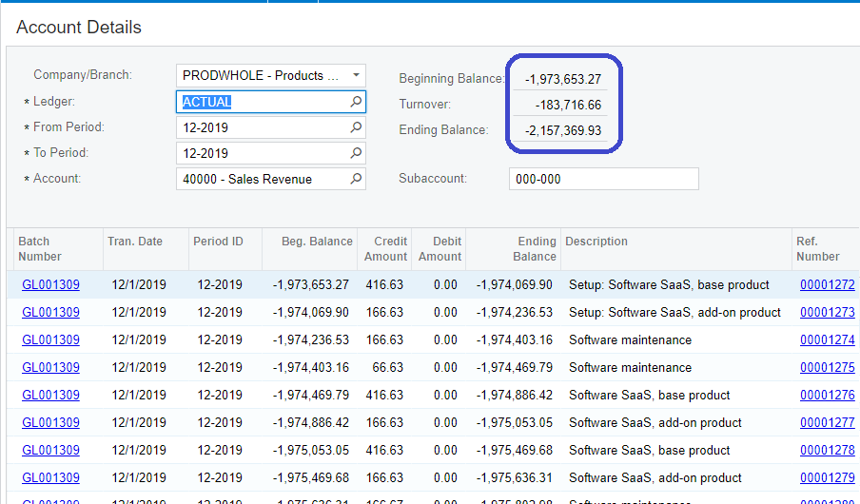This screenshot has width=860, height=504.
Task: Select the Software maintenance row with 66.63 credit
Action: (433, 367)
